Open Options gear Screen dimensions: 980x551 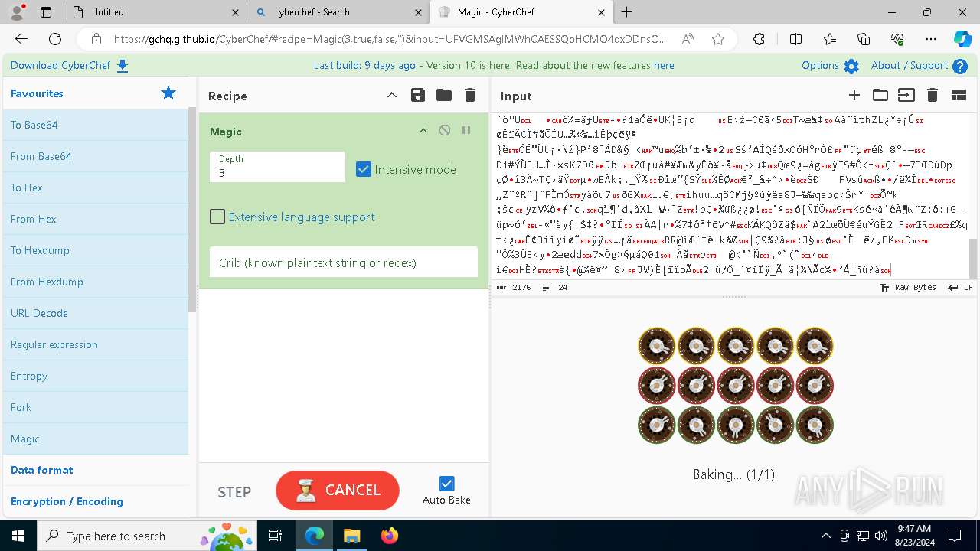click(851, 67)
